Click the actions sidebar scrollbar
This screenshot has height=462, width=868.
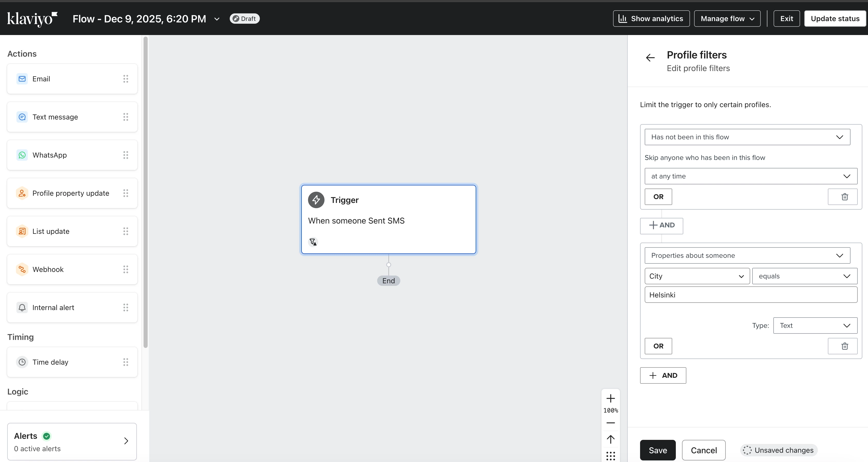(x=146, y=192)
